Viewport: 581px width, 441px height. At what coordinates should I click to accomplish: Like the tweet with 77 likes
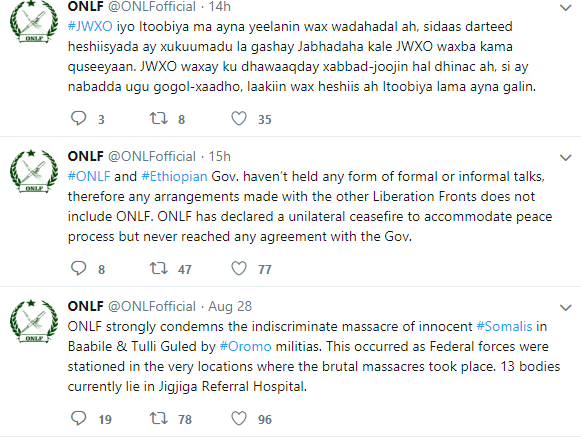[x=239, y=269]
